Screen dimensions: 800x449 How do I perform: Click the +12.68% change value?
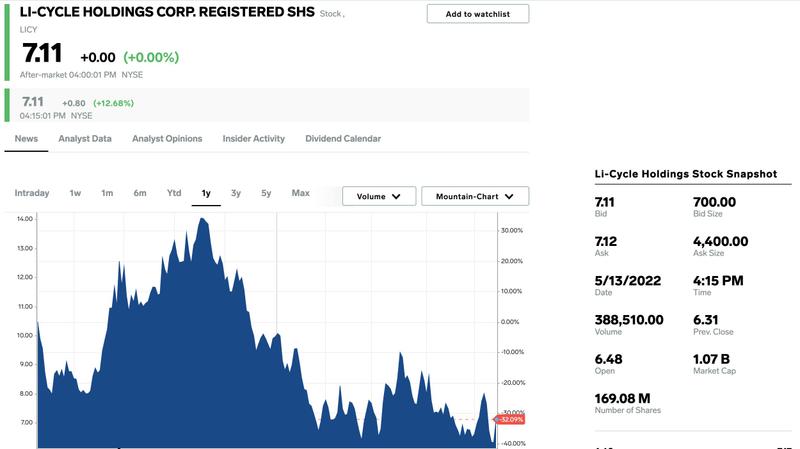[x=113, y=103]
